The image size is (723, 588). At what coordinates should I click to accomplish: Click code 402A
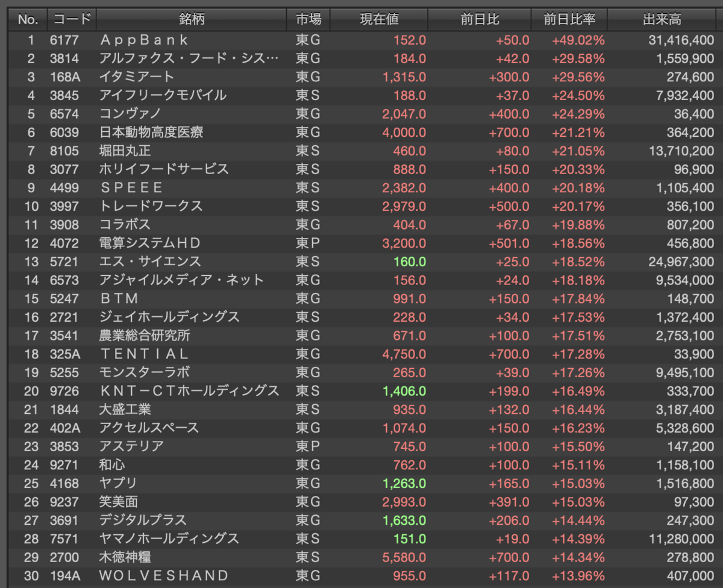(x=65, y=428)
